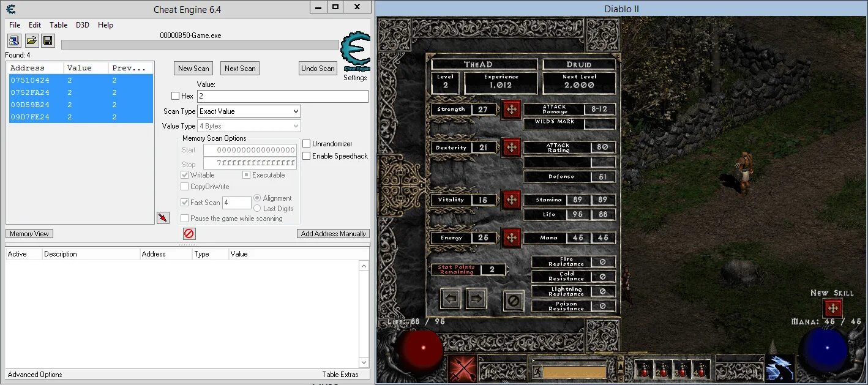Allocate a stat point to Strength
Viewport: 868px width, 385px height.
[x=511, y=109]
